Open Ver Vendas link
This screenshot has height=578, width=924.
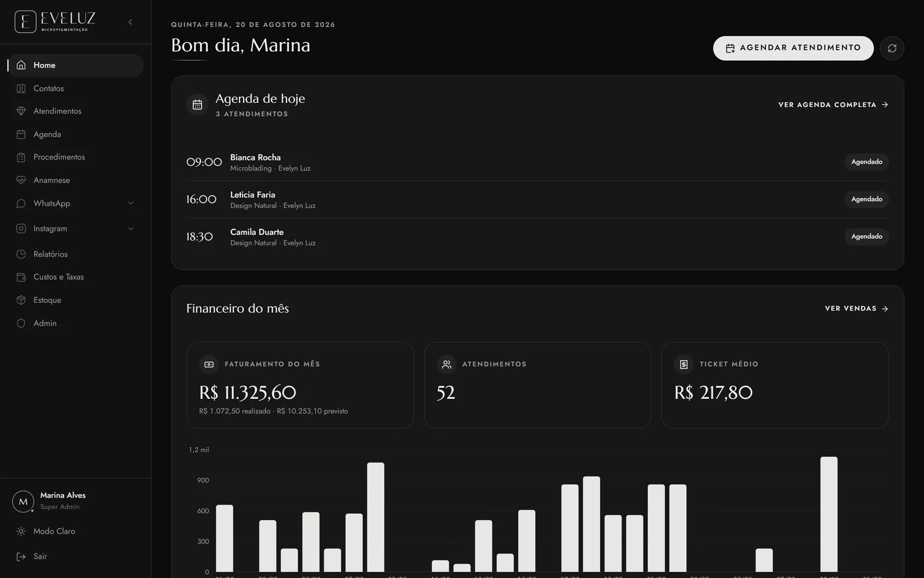[856, 309]
